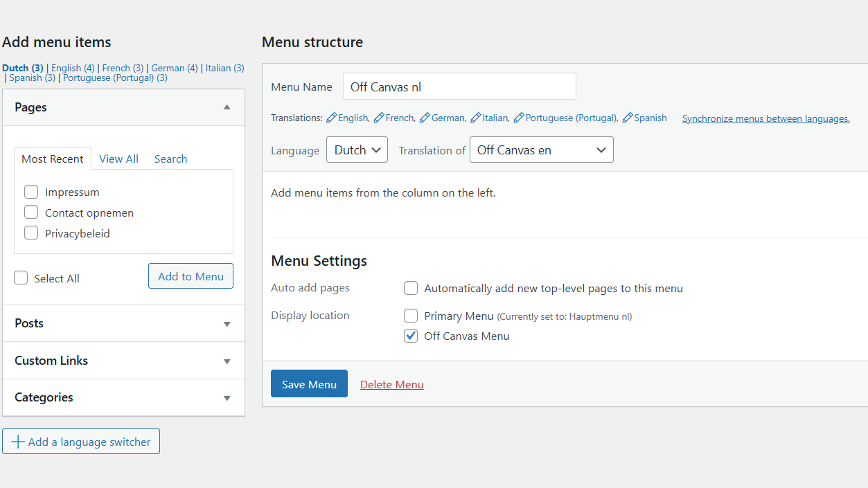The height and width of the screenshot is (488, 868).
Task: Click the pencil icon beside Spanish translation
Action: click(x=628, y=118)
